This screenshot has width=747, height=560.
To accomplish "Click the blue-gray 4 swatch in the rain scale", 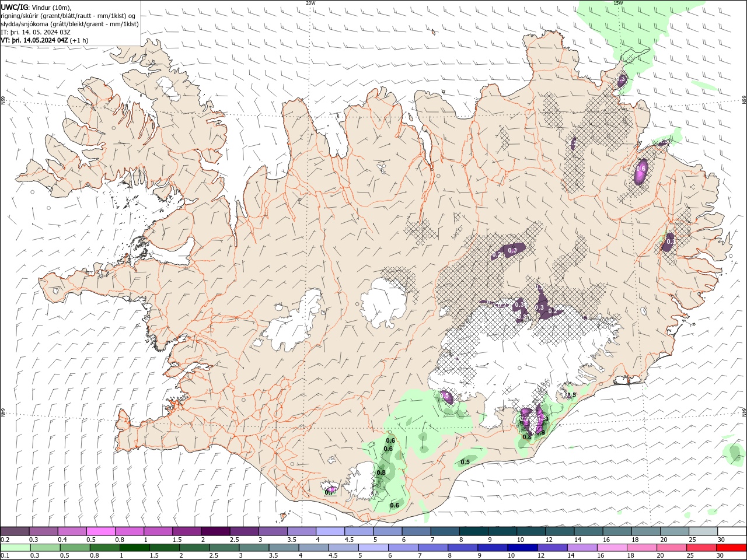I will pyautogui.click(x=313, y=548).
